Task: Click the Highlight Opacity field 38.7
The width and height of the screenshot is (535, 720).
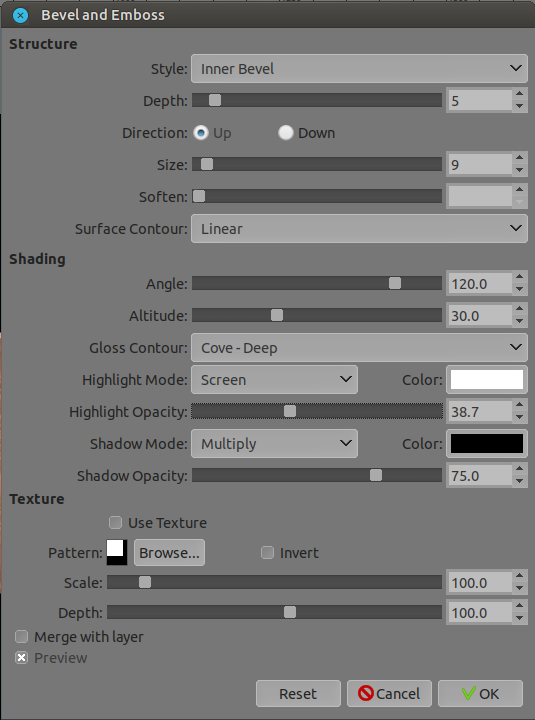Action: pyautogui.click(x=480, y=411)
